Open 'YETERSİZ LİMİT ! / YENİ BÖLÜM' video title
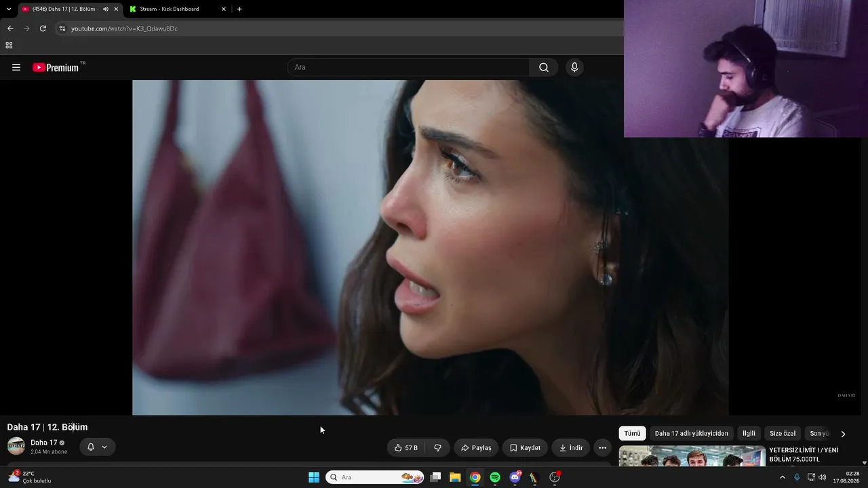This screenshot has width=868, height=488. [804, 455]
